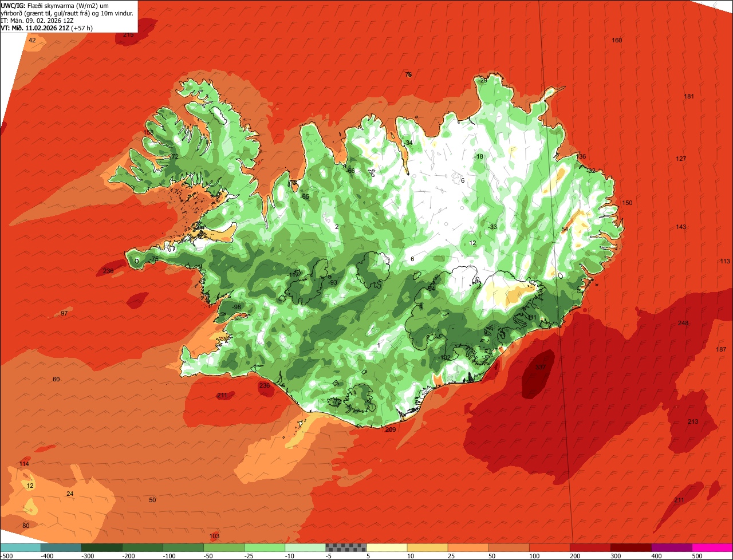
Task: Choose the light orange swatch for 25 to 50
Action: [x=467, y=547]
